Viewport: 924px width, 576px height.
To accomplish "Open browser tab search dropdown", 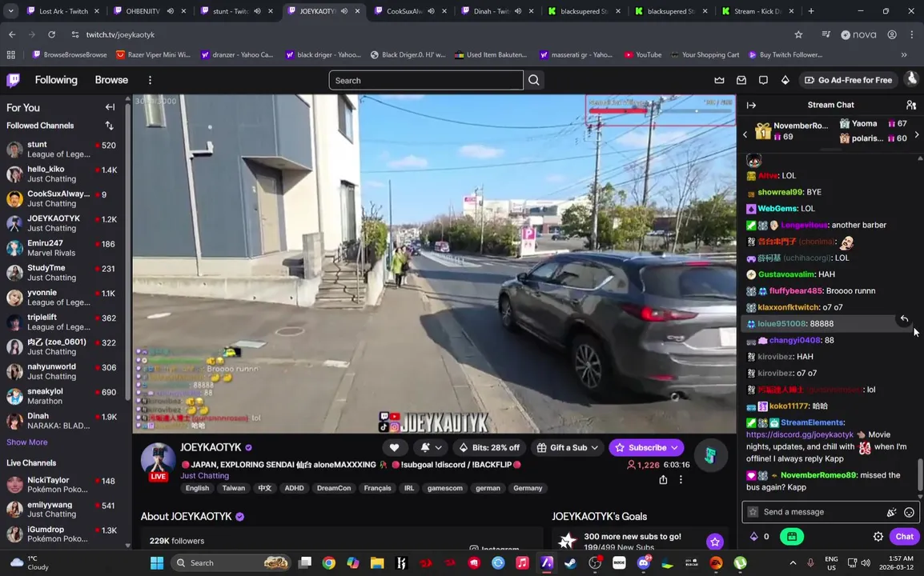I will click(10, 11).
